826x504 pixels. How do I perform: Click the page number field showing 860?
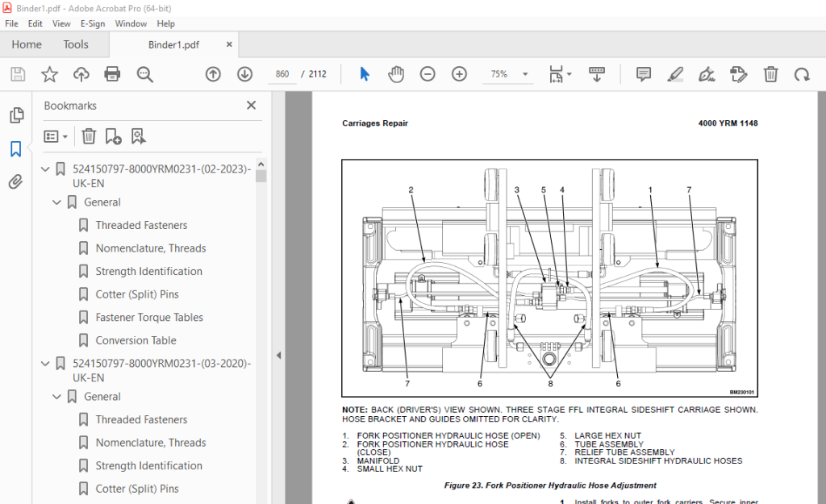pos(282,74)
